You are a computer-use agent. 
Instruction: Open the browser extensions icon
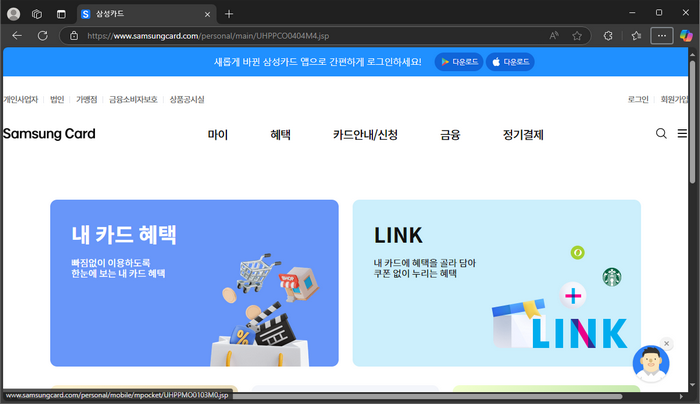[x=608, y=36]
